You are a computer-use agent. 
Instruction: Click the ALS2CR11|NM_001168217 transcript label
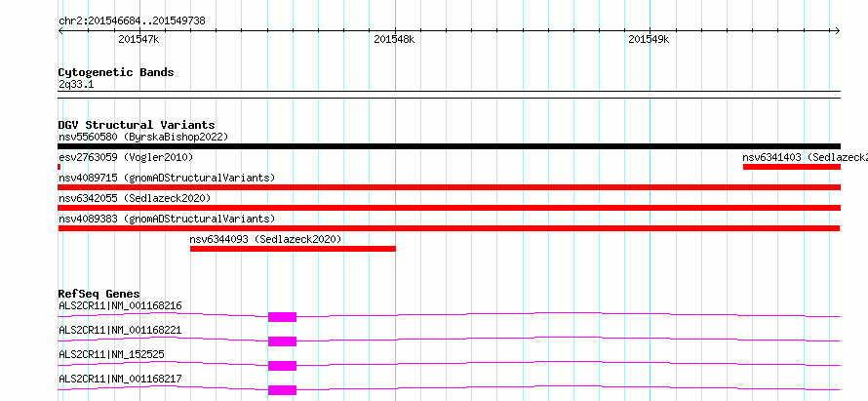pyautogui.click(x=120, y=379)
